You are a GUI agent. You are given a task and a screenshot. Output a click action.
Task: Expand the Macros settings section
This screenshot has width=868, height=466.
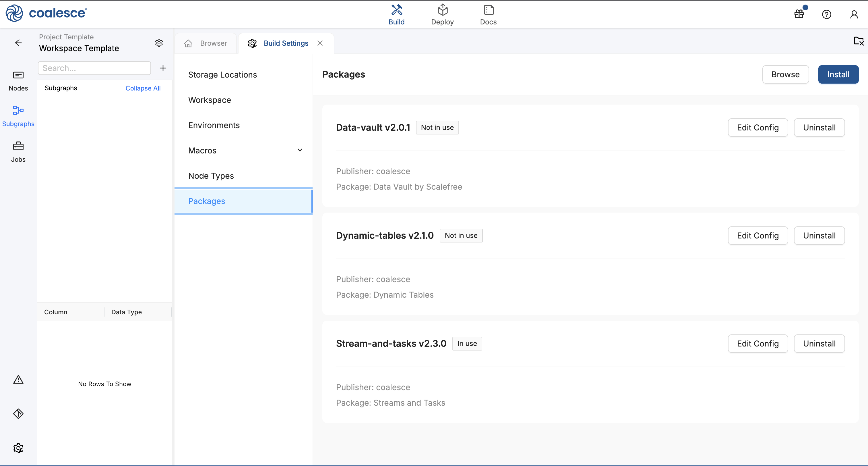(x=300, y=150)
